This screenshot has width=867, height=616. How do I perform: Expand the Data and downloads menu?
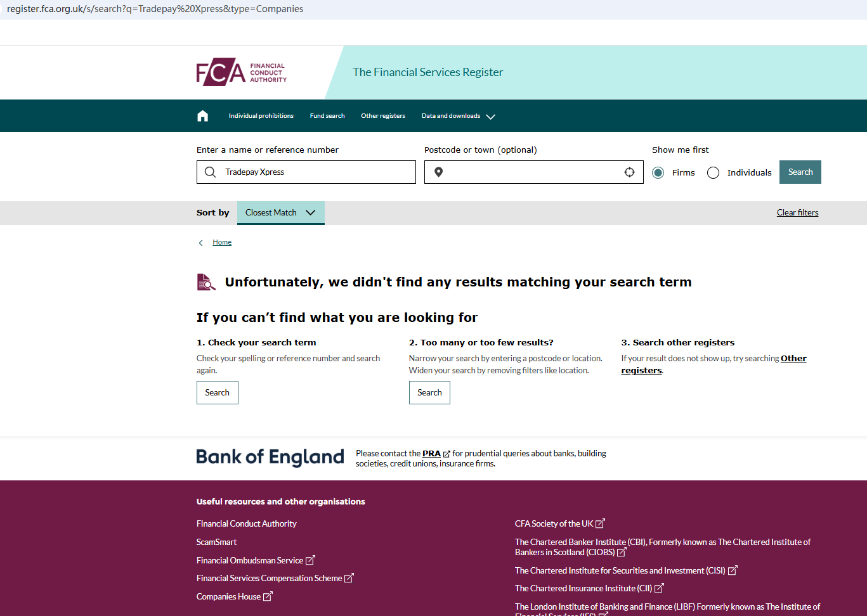[x=458, y=116]
